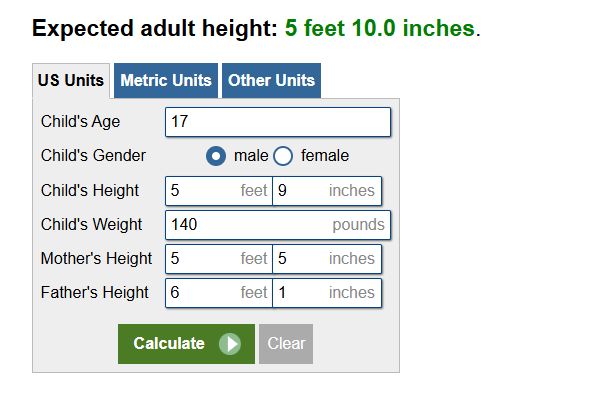Click the Mother's Height feet field
This screenshot has width=596, height=403.
click(219, 259)
